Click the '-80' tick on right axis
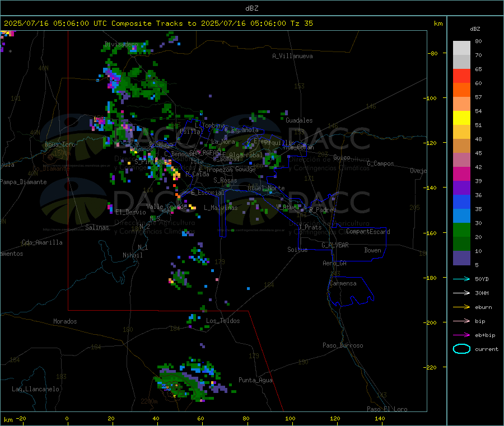 [433, 53]
